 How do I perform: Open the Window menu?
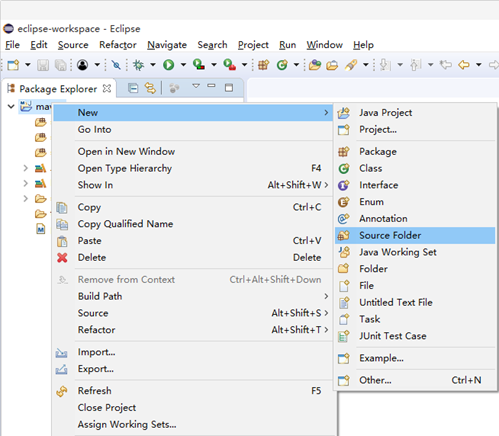(324, 45)
